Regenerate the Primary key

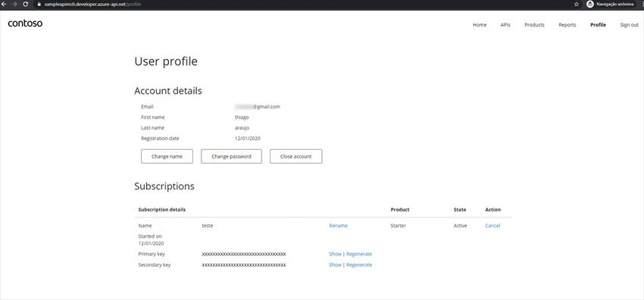pyautogui.click(x=359, y=254)
